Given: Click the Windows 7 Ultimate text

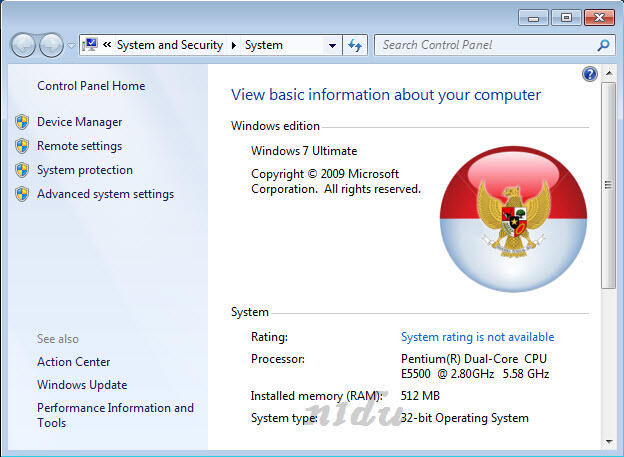Looking at the screenshot, I should [x=304, y=151].
